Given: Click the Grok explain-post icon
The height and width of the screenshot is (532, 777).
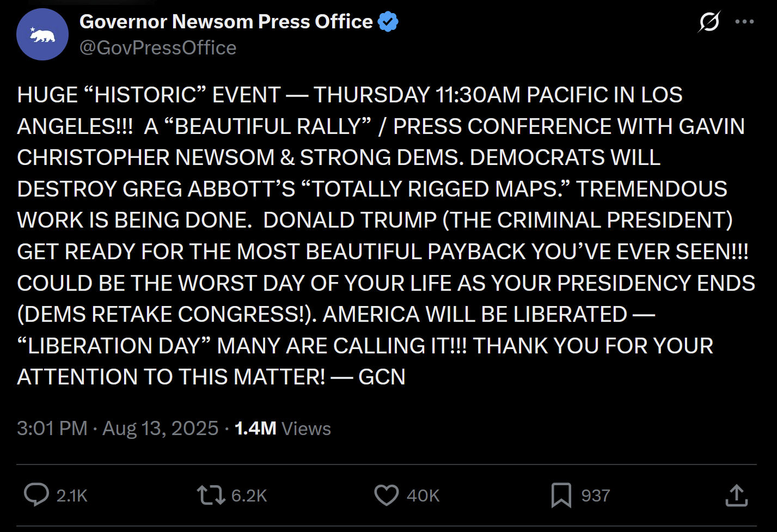Looking at the screenshot, I should pos(709,22).
